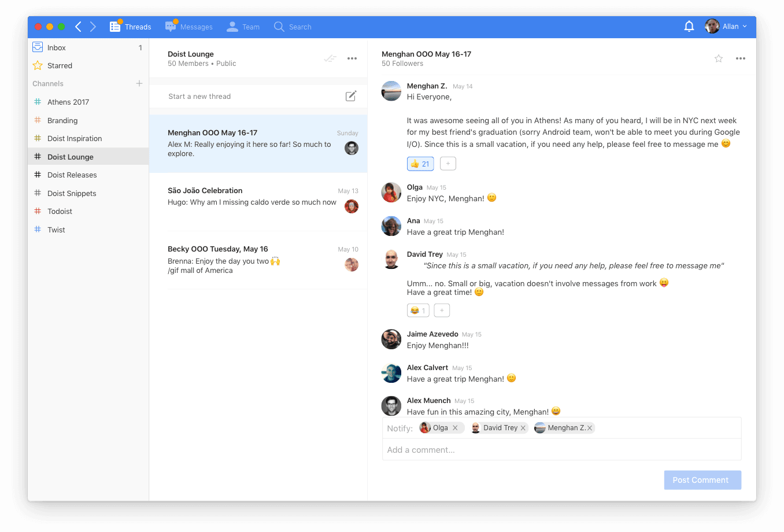This screenshot has height=532, width=784.
Task: Click the Post Comment button
Action: point(702,480)
